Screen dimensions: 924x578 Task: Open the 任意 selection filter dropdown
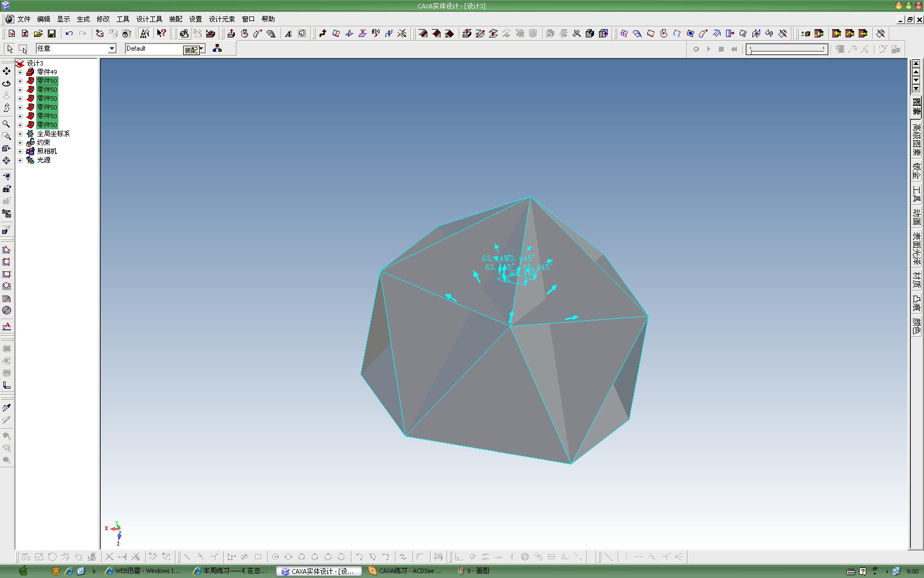tap(112, 48)
